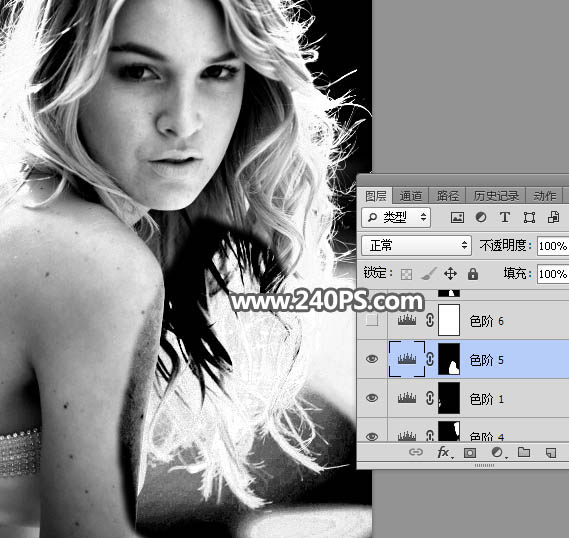Select the 色阶 5 layer name
The image size is (569, 538).
[487, 360]
